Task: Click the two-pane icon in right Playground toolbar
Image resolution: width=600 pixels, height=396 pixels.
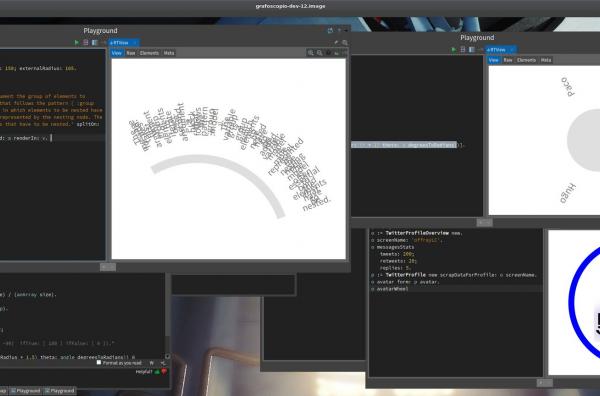Action: pyautogui.click(x=472, y=49)
